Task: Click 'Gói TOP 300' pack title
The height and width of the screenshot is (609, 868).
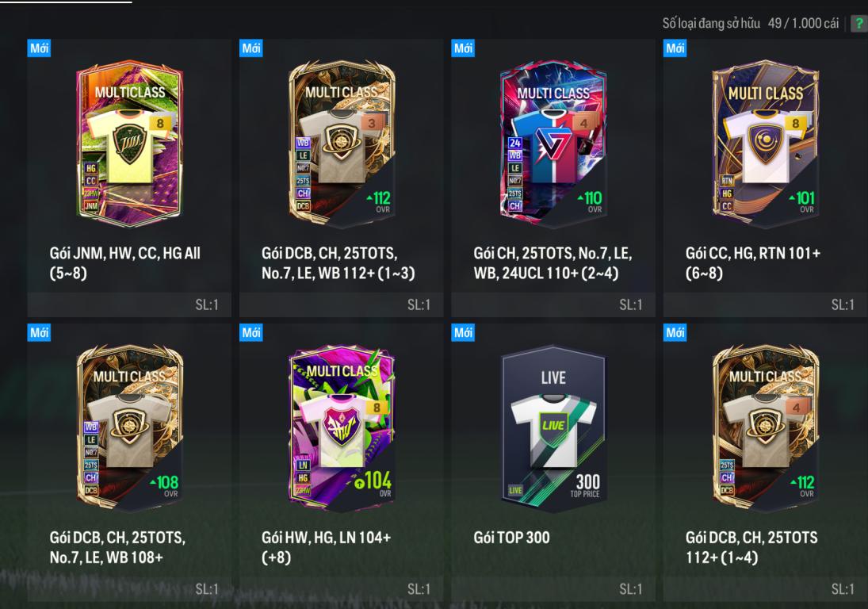Action: (511, 538)
